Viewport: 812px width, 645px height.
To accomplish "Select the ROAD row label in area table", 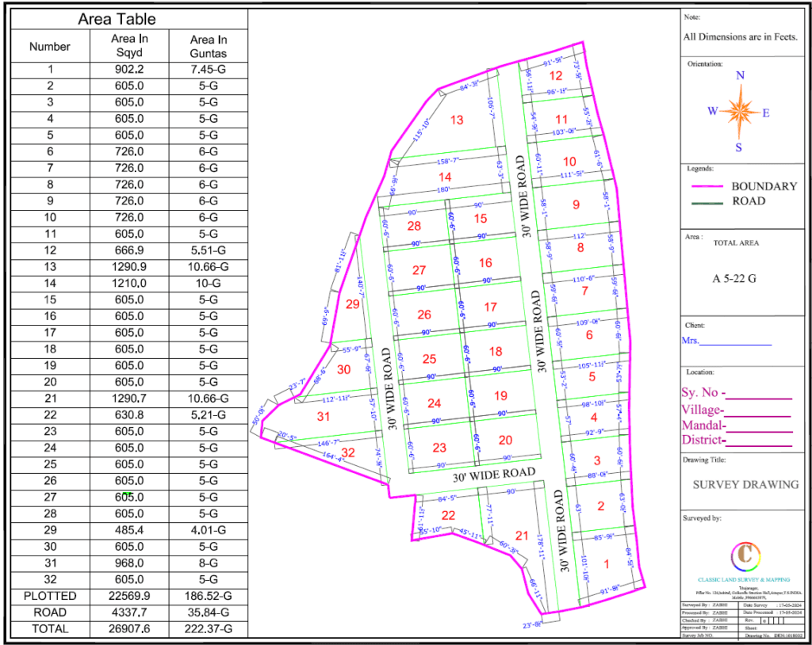I will click(50, 613).
